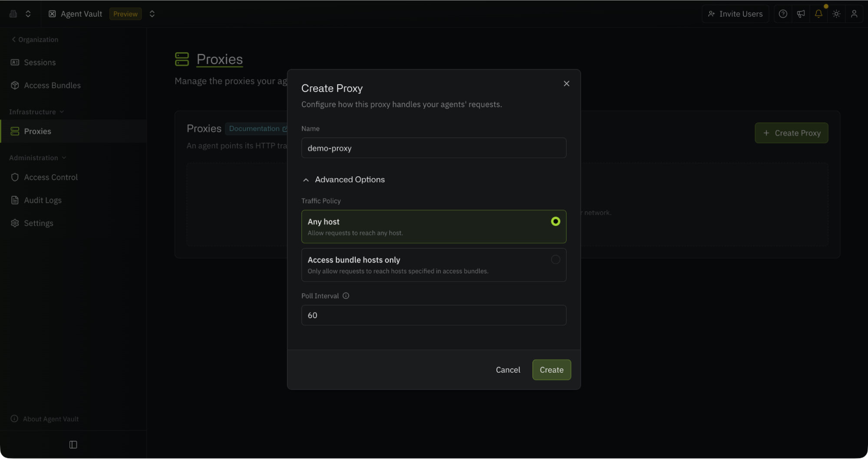The height and width of the screenshot is (459, 868).
Task: Click the Access Bundles cube icon
Action: coord(15,86)
